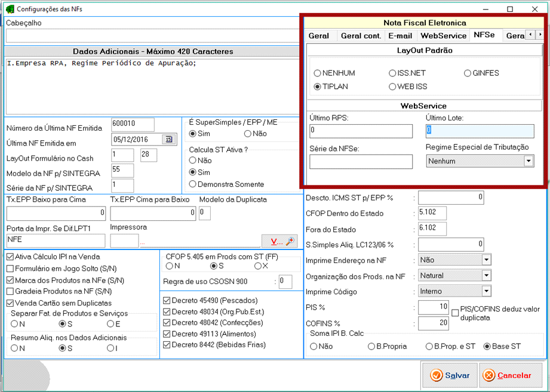Click the application icon in title bar

(x=9, y=9)
